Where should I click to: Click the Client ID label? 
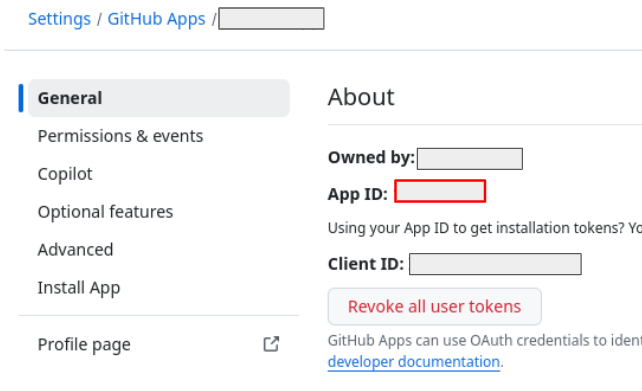(x=366, y=264)
